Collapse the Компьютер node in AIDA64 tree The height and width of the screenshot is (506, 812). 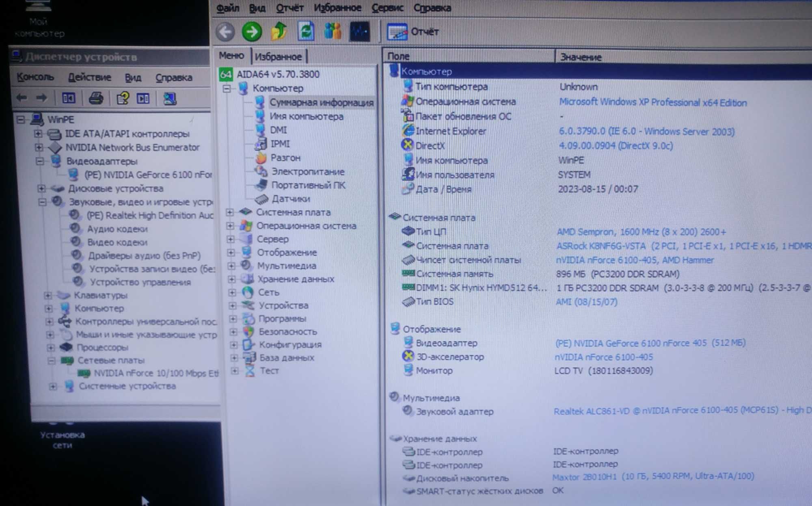227,88
